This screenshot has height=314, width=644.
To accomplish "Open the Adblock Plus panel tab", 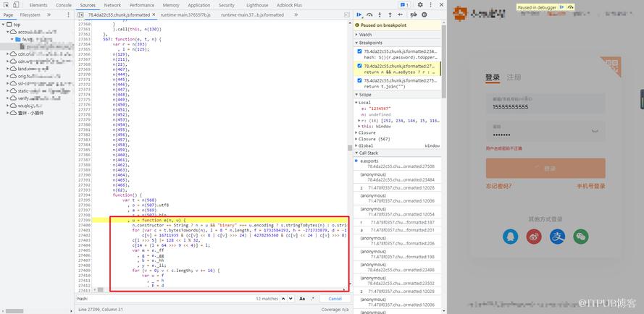I will click(289, 5).
